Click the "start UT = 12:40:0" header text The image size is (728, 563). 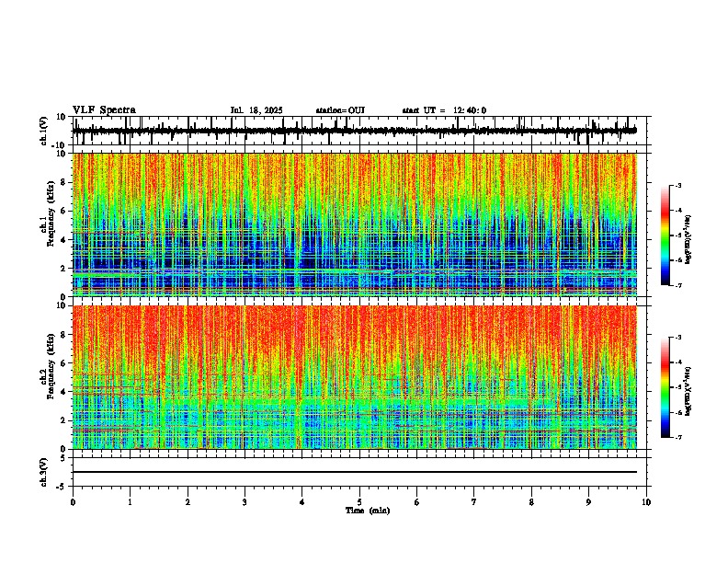[x=444, y=110]
